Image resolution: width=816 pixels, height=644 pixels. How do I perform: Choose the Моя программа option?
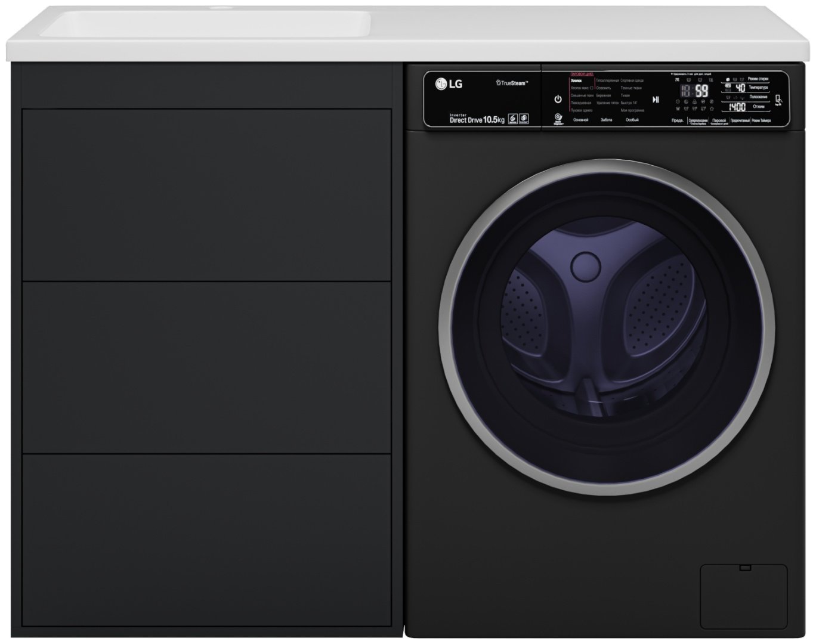(x=632, y=111)
